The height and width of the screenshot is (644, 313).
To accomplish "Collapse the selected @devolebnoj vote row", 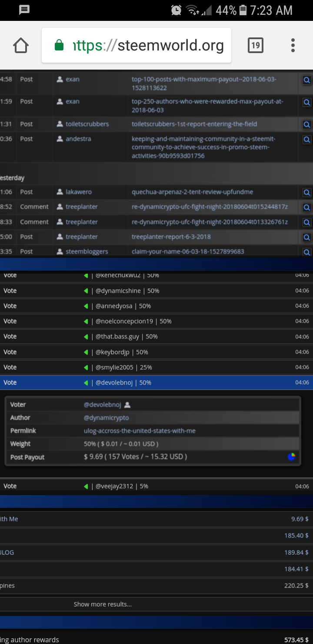I will 156,382.
